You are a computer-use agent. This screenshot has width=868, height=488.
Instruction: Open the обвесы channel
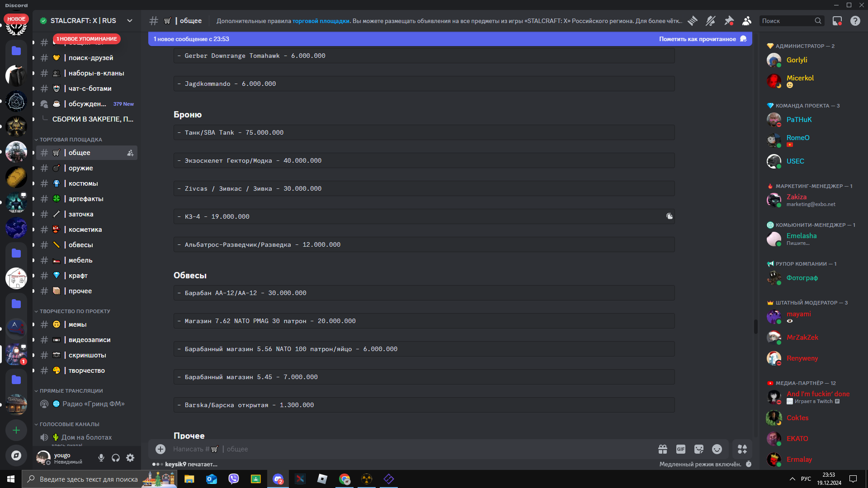pyautogui.click(x=87, y=245)
